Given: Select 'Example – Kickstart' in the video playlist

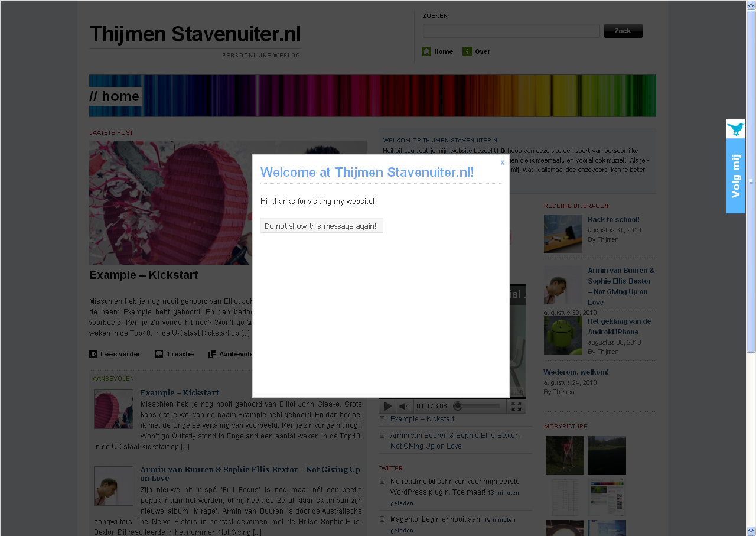Looking at the screenshot, I should point(422,419).
